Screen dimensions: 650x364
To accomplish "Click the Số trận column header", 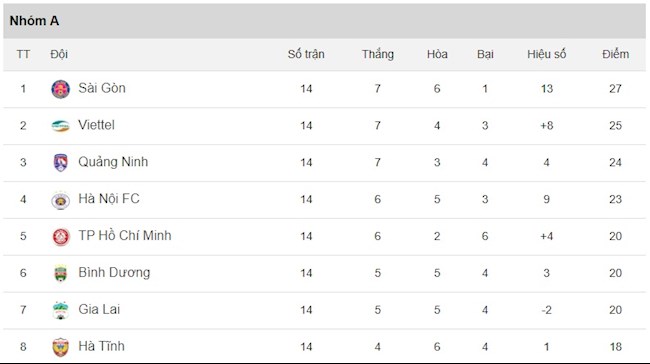I will [306, 54].
